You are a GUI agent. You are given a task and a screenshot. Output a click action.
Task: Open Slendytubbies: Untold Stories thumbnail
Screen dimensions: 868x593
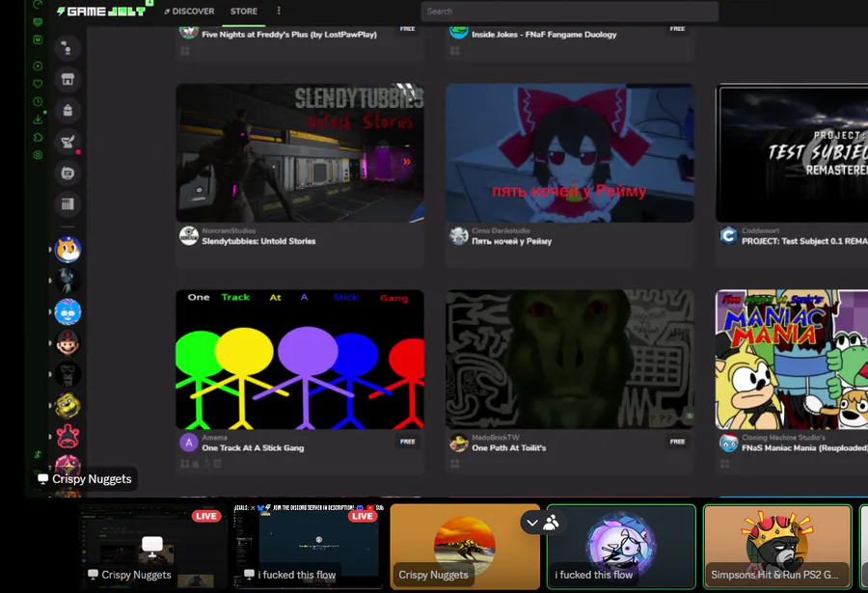[x=300, y=152]
